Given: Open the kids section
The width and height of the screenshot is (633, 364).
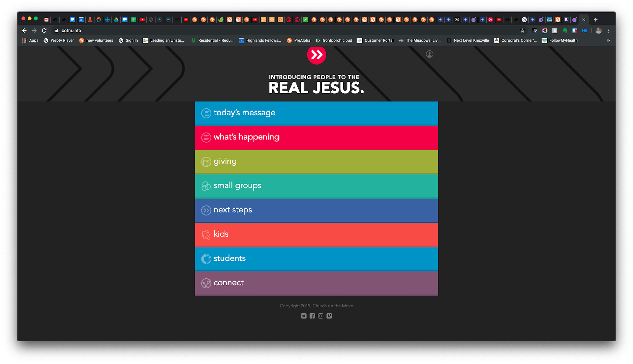Looking at the screenshot, I should [316, 235].
